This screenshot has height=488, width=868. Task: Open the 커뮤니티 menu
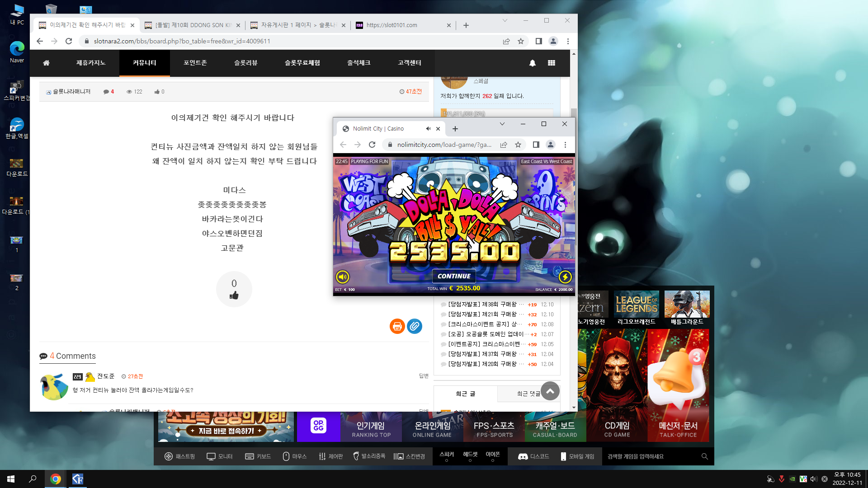(x=145, y=63)
